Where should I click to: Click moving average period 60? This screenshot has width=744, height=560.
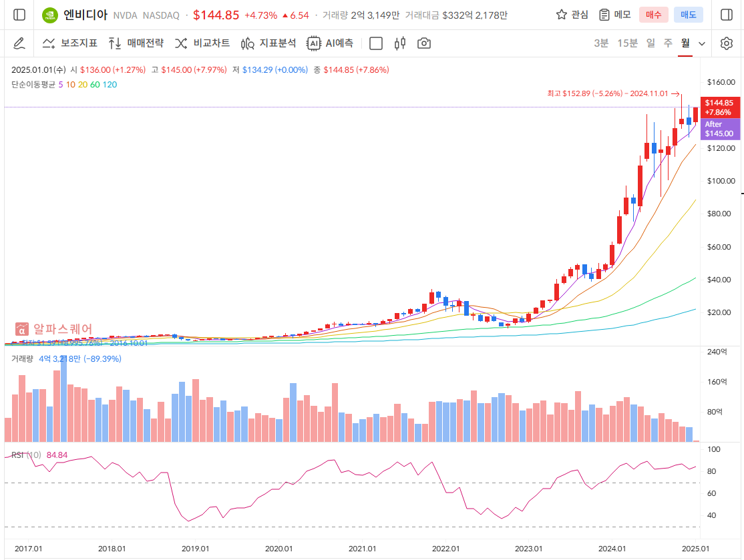pyautogui.click(x=95, y=84)
